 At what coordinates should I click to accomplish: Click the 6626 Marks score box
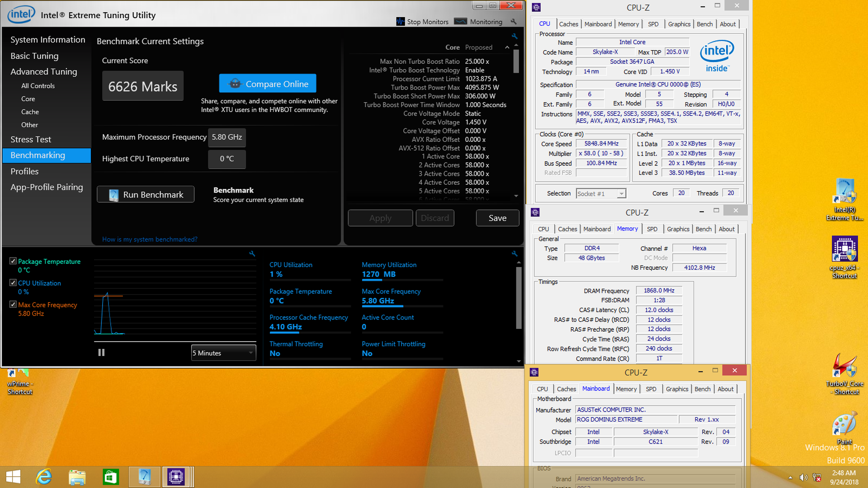click(x=143, y=86)
